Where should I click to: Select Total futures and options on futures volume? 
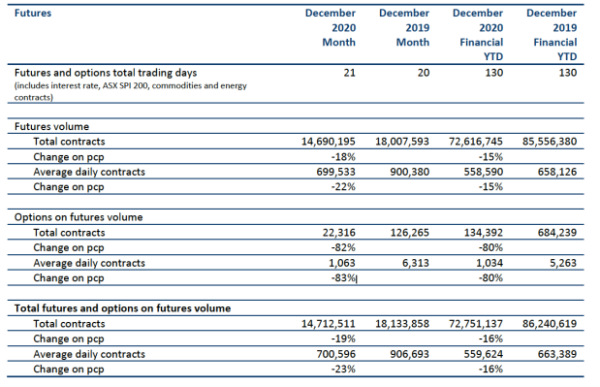(122, 308)
